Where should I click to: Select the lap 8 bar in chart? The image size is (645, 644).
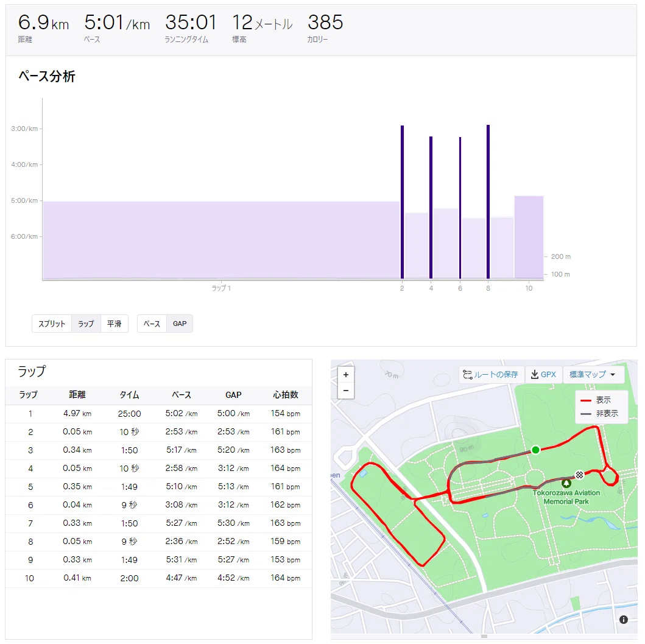(488, 202)
